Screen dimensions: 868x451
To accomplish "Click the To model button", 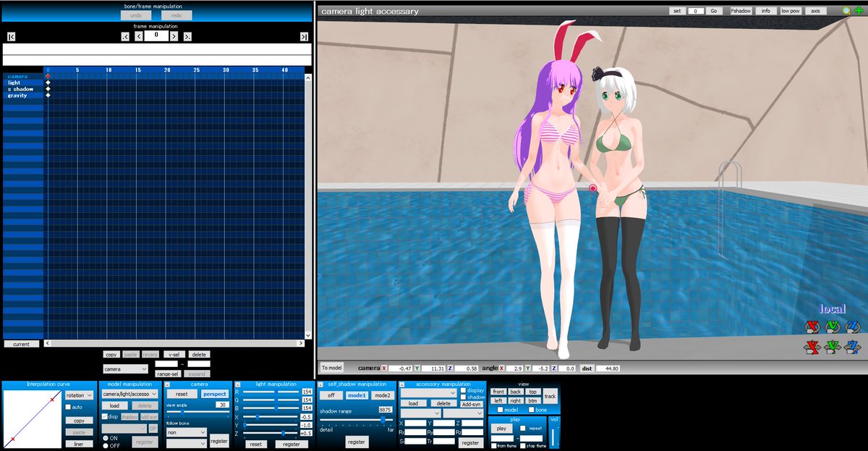I will pos(332,368).
